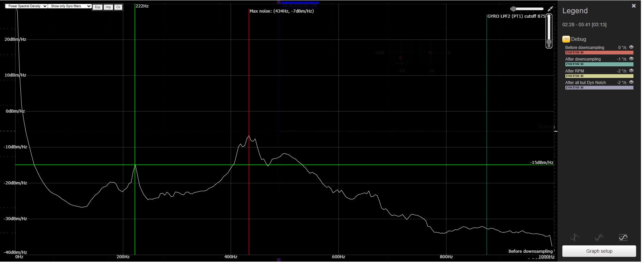This screenshot has height=263, width=644.
Task: Open the Show only Gyro filters dropdown
Action: click(x=70, y=6)
